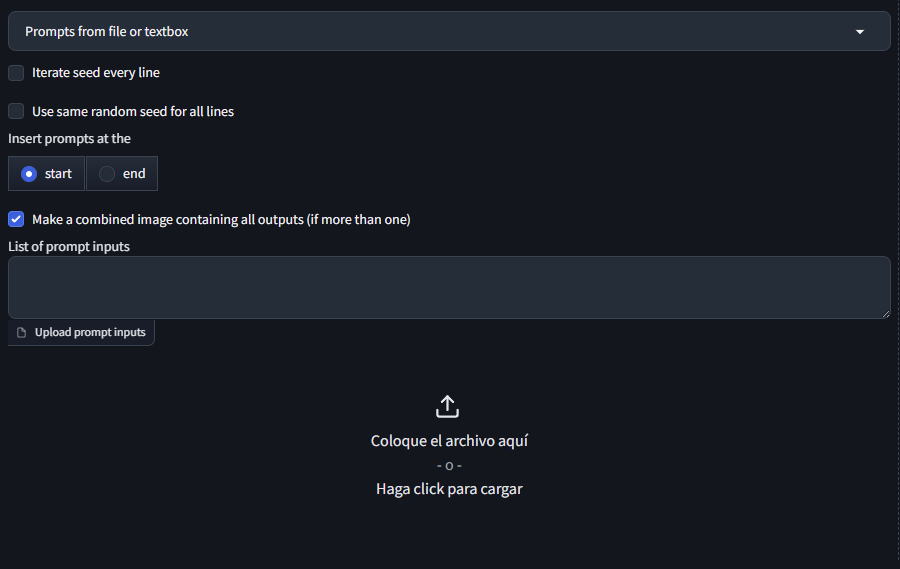Uncheck the 'Make a combined image' checkbox
The image size is (900, 569).
[16, 219]
